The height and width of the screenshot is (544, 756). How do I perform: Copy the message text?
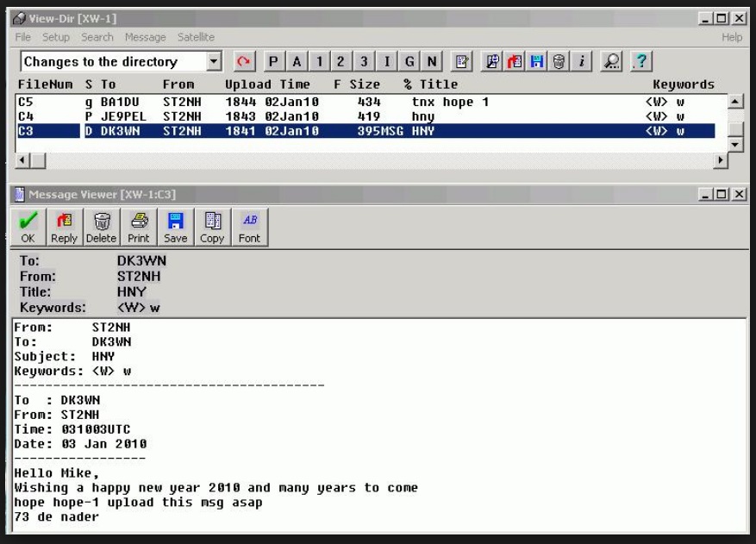212,227
